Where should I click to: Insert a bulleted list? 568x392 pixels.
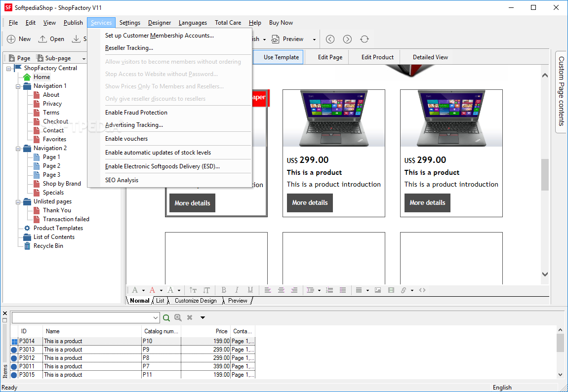(343, 290)
